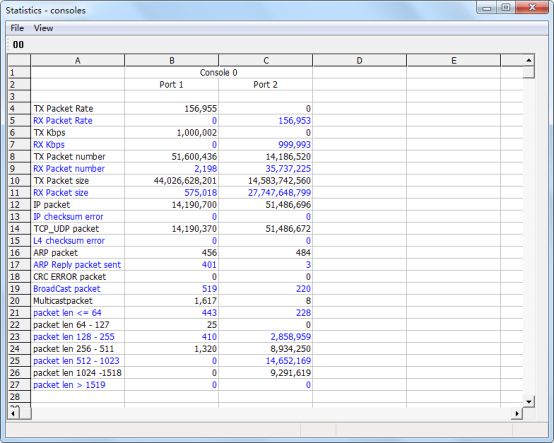Click the horizontal scrollbar right arrow
The image size is (554, 443).
tap(517, 413)
